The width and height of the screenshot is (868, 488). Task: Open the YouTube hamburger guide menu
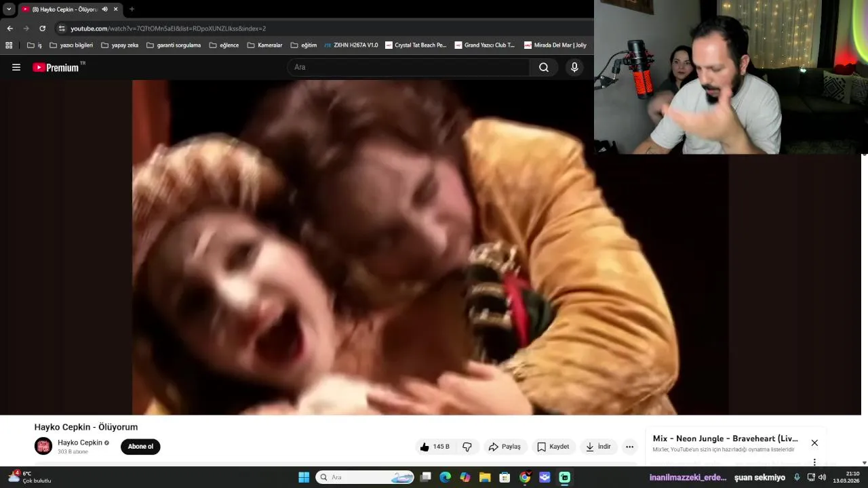[x=16, y=67]
